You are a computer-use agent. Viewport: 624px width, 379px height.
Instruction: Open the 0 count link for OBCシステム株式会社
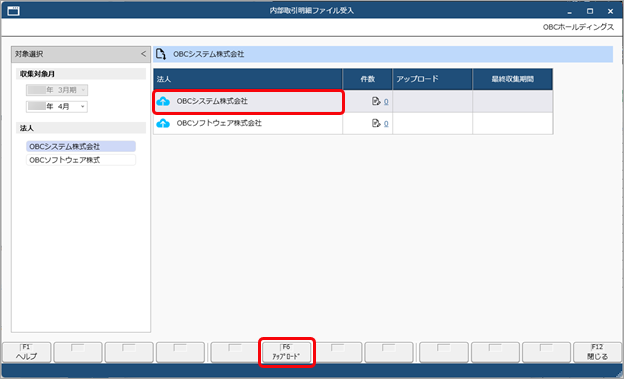click(386, 102)
